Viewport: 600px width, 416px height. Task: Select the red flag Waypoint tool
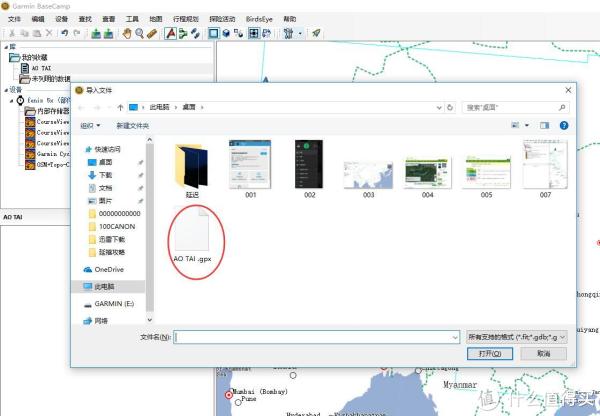171,33
